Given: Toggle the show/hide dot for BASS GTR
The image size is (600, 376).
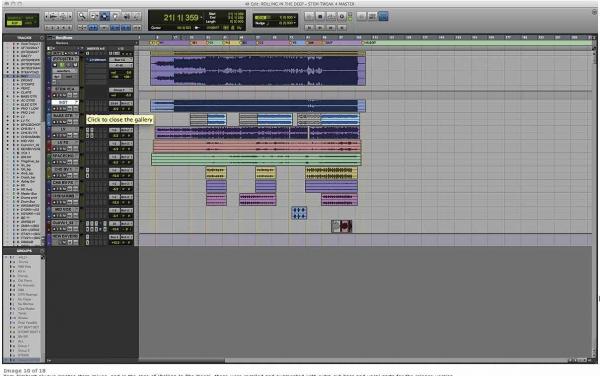Looking at the screenshot, I should [8, 96].
